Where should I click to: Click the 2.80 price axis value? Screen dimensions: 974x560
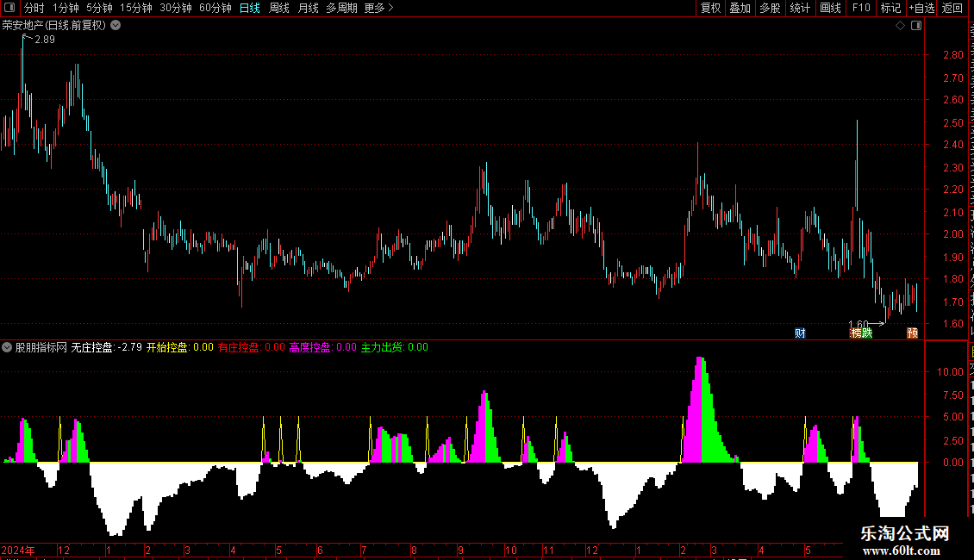tap(952, 54)
